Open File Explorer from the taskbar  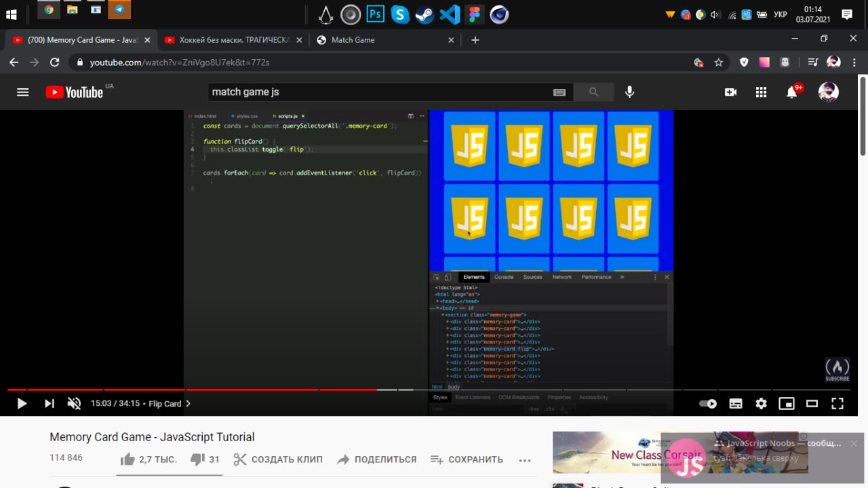72,10
